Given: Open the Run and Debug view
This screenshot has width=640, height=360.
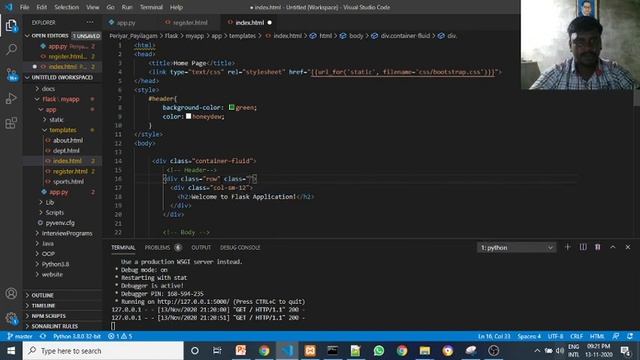Looking at the screenshot, I should 11,98.
